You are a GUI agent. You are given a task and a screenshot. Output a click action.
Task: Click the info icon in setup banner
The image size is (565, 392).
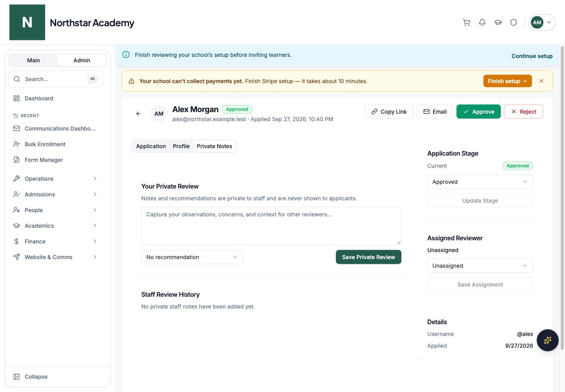126,55
